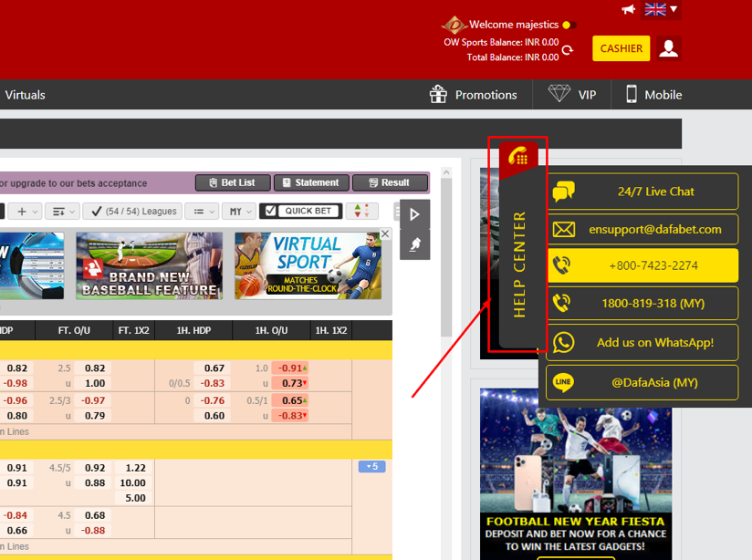Open the Statement page

click(312, 182)
